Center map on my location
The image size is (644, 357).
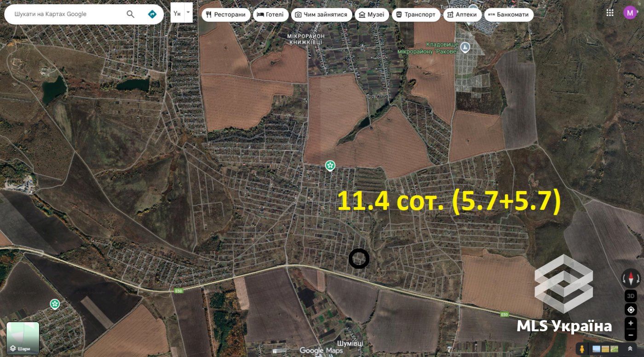pos(631,310)
